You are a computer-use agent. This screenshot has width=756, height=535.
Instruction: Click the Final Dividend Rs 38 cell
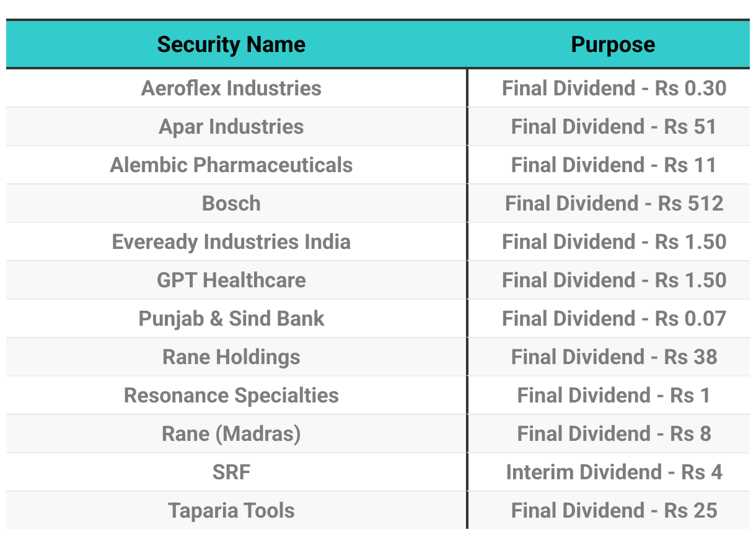coord(614,357)
